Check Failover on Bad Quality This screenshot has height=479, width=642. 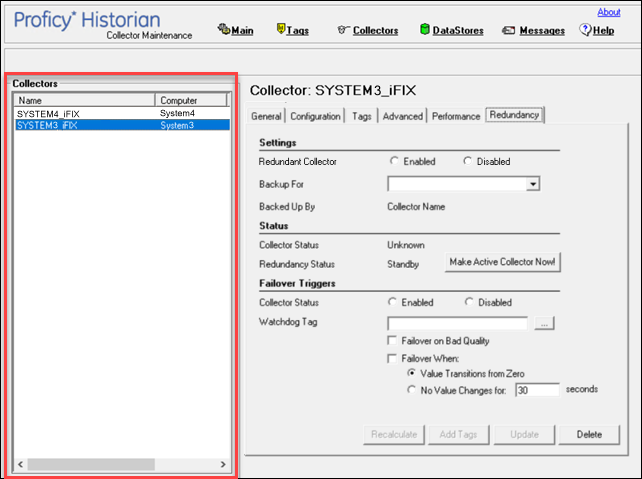pyautogui.click(x=392, y=340)
